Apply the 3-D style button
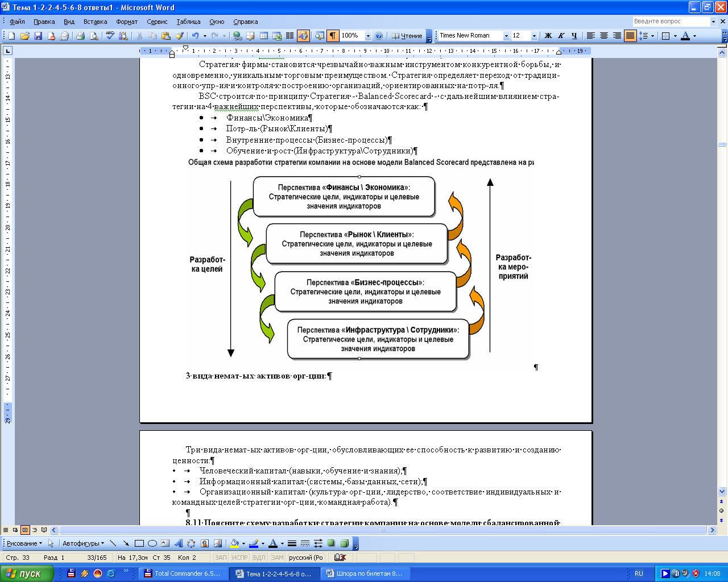The image size is (728, 582). click(x=344, y=543)
